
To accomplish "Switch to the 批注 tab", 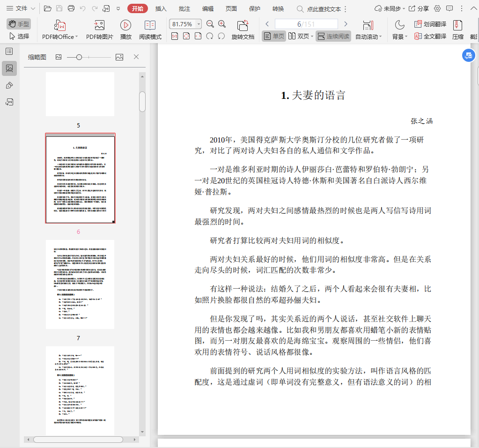I will coord(184,9).
